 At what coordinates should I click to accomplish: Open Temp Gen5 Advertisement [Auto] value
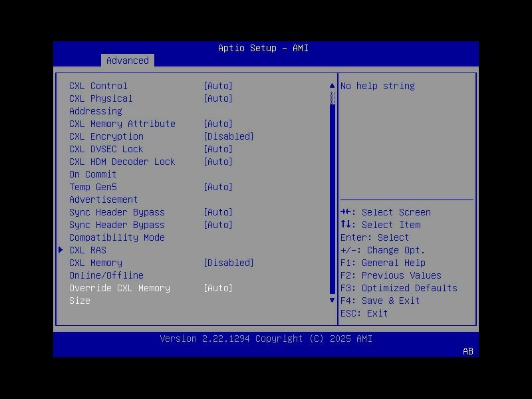click(x=218, y=187)
